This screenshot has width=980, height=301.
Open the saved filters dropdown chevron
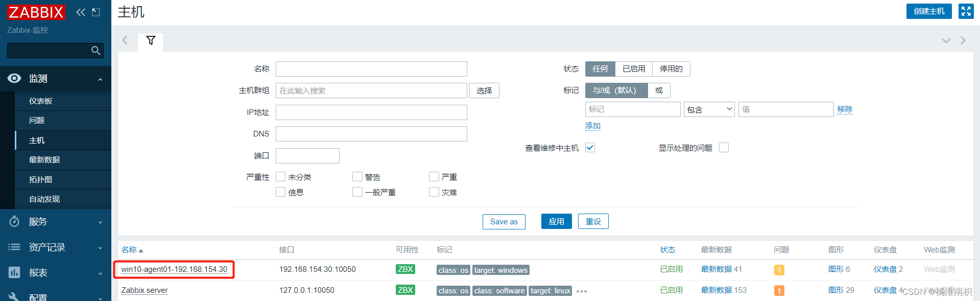(x=946, y=40)
